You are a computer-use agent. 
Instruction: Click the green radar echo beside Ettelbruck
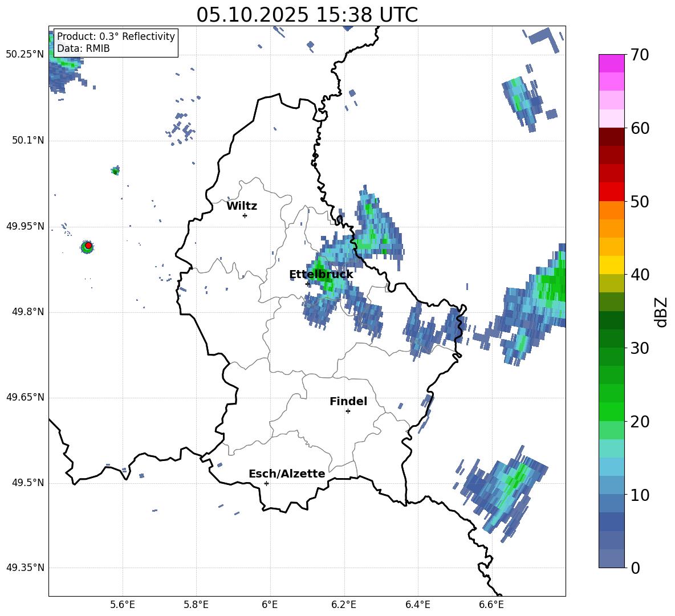coord(323,278)
